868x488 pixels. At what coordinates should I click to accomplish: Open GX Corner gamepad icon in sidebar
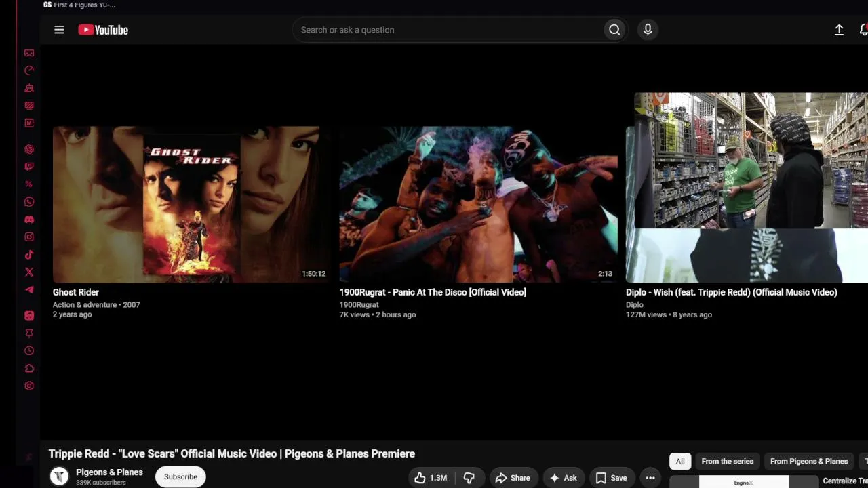[x=29, y=53]
